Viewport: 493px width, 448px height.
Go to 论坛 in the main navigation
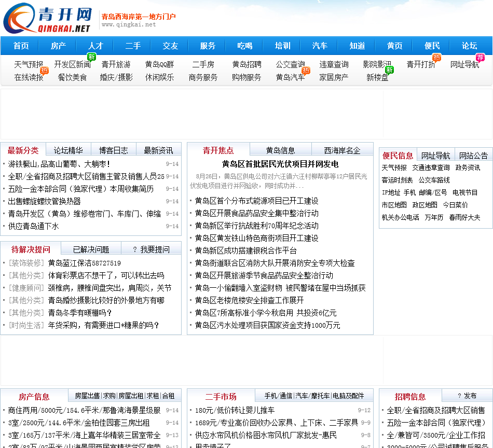469,46
